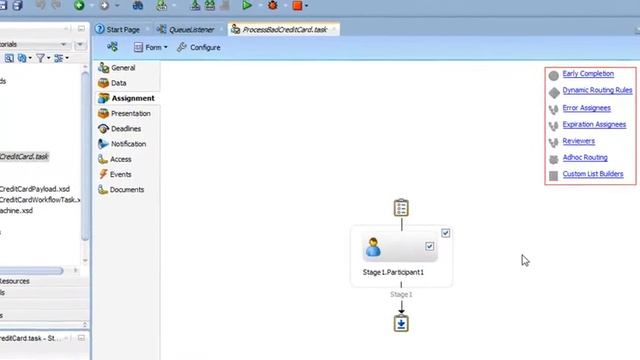Click the navigator search icon
The image size is (640, 360).
pyautogui.click(x=9, y=58)
